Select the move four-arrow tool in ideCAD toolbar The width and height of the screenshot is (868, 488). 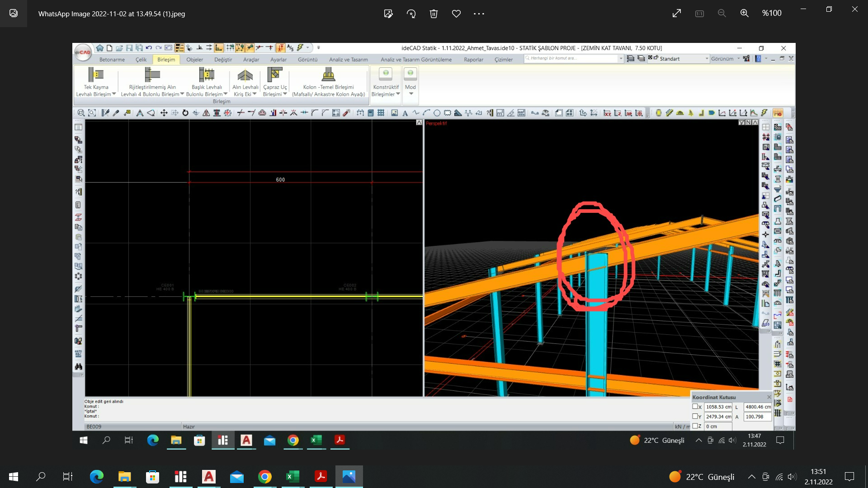[164, 113]
